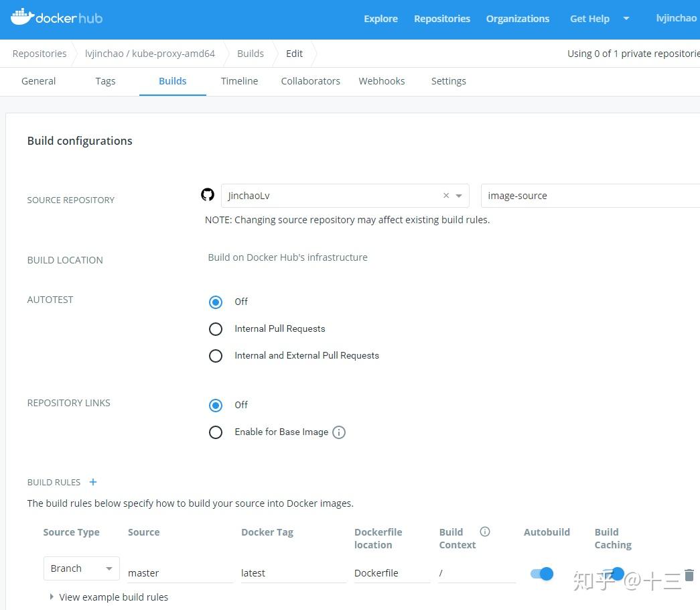Click the lvjinchao account name

click(677, 18)
